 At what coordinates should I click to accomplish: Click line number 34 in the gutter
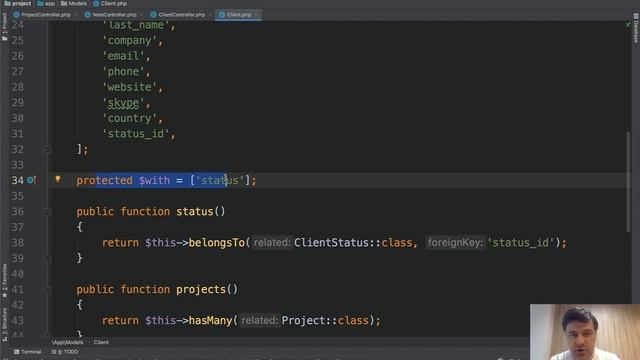pos(18,180)
